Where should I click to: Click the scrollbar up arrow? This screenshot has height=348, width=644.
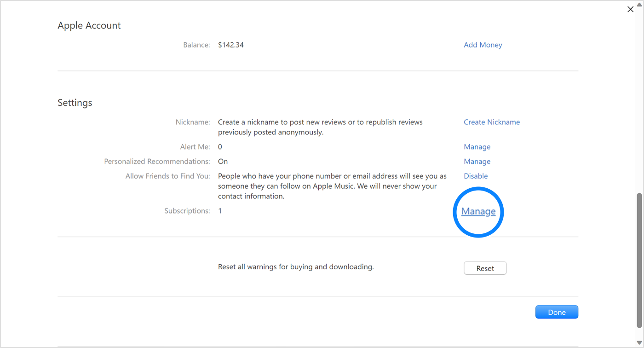click(639, 4)
